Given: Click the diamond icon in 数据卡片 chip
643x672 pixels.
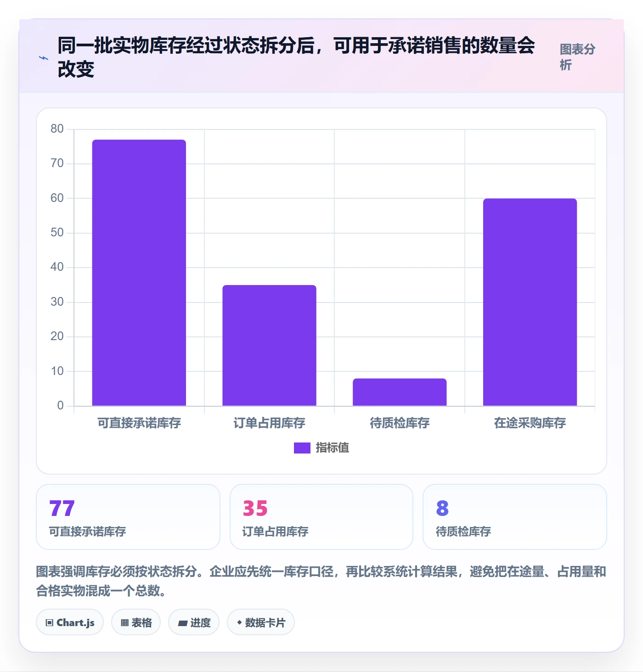Looking at the screenshot, I should click(239, 622).
